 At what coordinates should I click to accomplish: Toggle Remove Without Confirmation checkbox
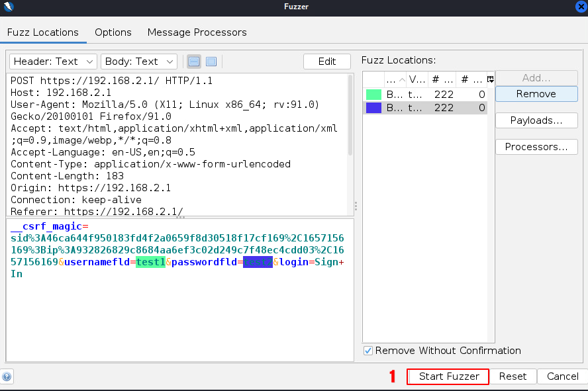coord(369,351)
